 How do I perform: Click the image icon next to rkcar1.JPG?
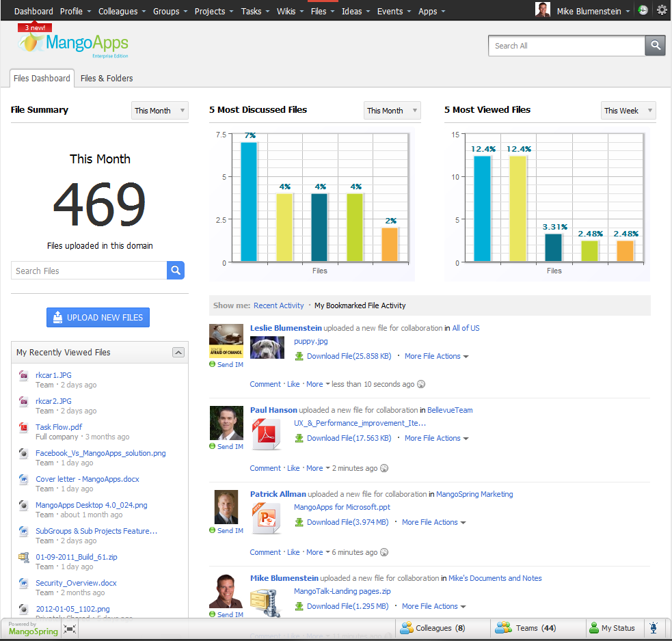[23, 375]
